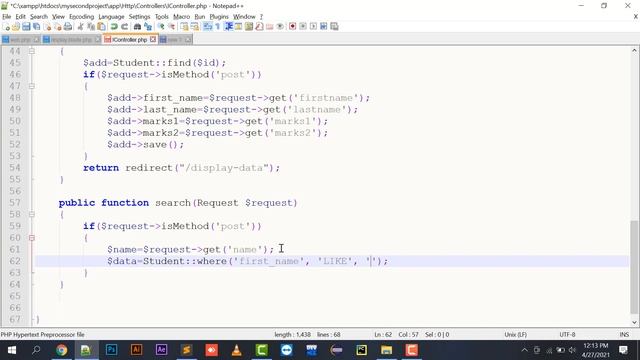Image resolution: width=640 pixels, height=360 pixels.
Task: Toggle Synchronize Vertical Scrolling
Action: click(x=184, y=27)
